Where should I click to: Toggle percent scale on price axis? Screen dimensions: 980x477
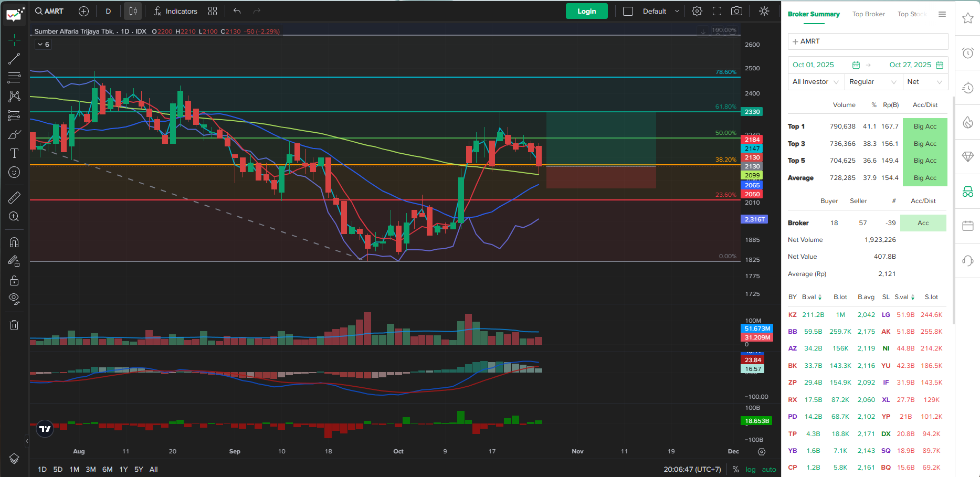coord(735,469)
